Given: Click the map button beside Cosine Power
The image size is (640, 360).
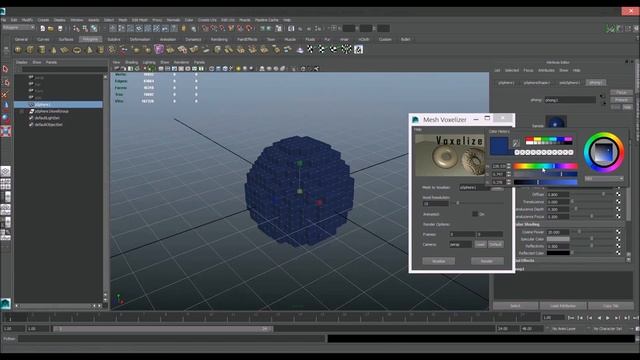Looking at the screenshot, I should [618, 231].
